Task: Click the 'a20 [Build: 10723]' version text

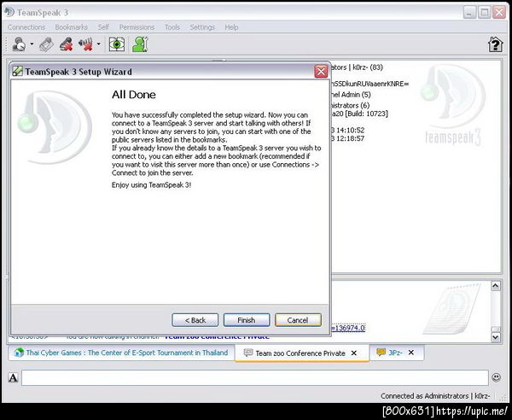Action: click(x=360, y=114)
